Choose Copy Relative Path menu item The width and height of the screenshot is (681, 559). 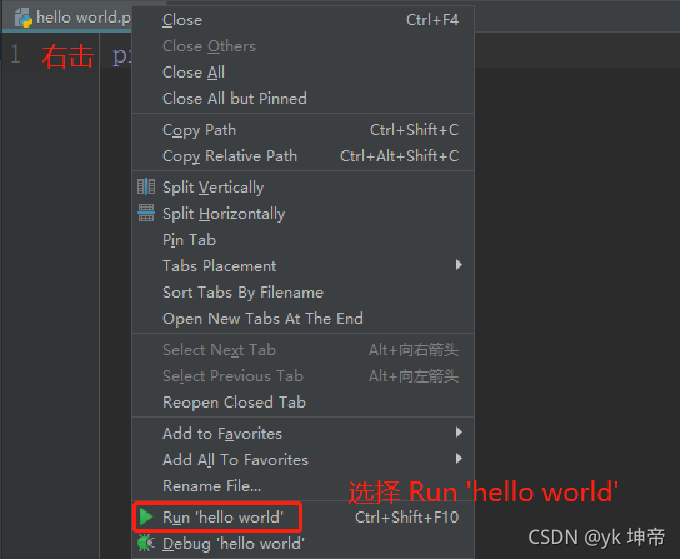click(303, 156)
